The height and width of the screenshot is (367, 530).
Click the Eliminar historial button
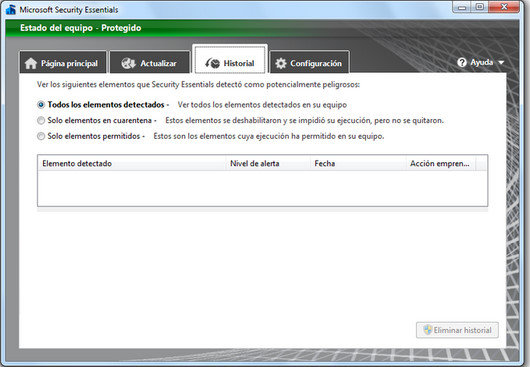click(x=457, y=330)
